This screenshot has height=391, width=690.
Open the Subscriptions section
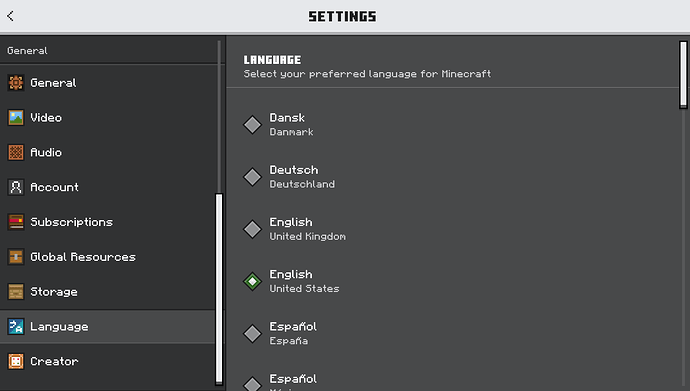(x=107, y=222)
